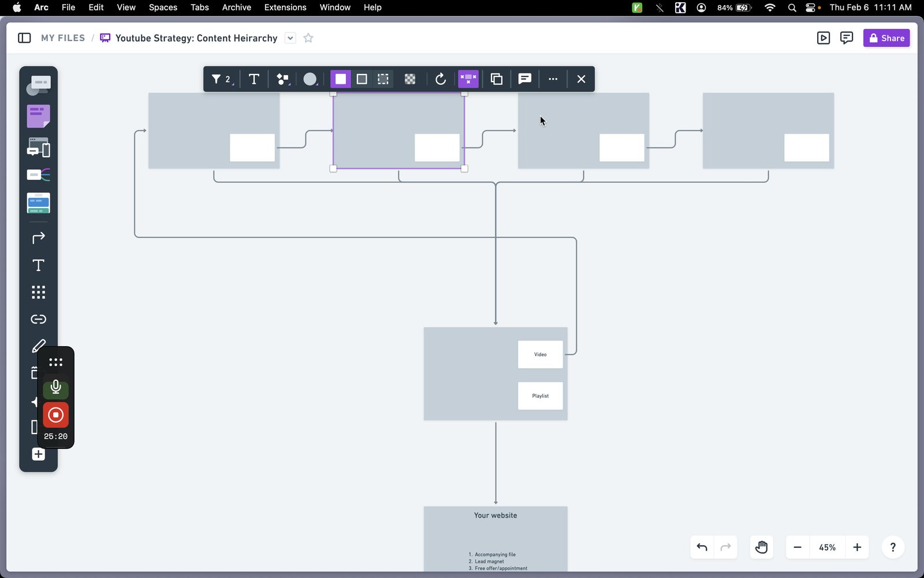
Task: Pick the connector arrow tool
Action: pos(38,238)
